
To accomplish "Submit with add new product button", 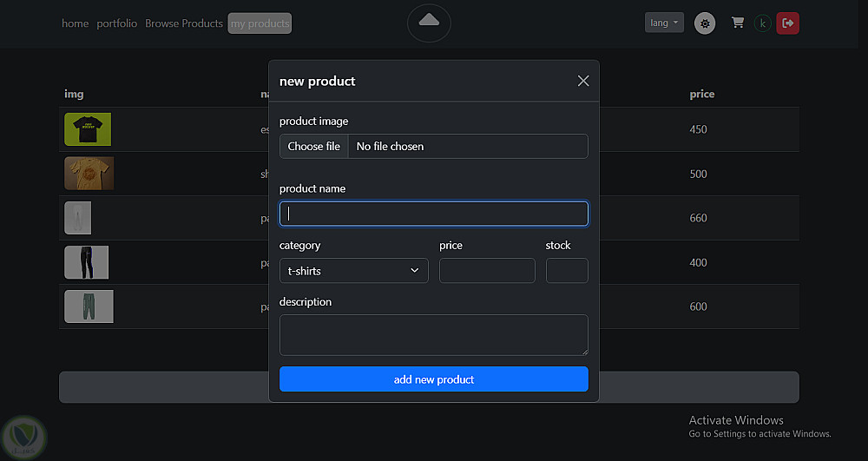I will 434,379.
